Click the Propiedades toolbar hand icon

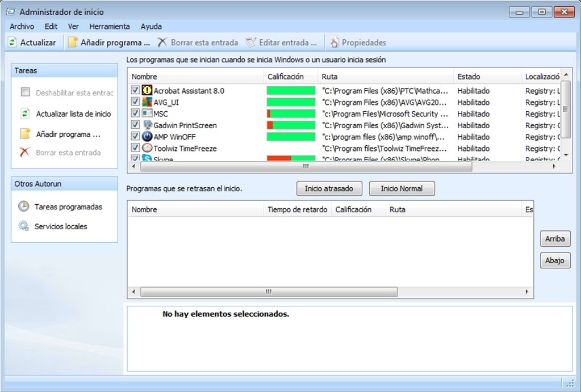pos(334,43)
